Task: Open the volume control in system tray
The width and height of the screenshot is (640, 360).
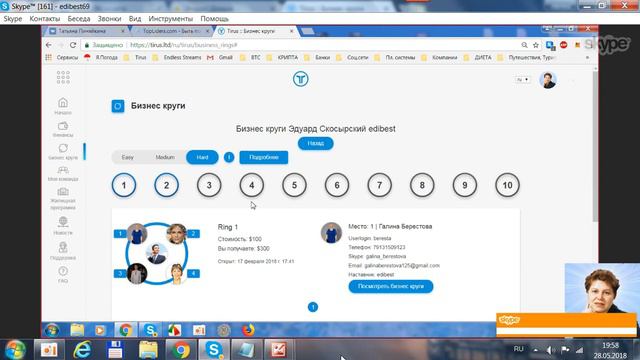Action: (551, 350)
